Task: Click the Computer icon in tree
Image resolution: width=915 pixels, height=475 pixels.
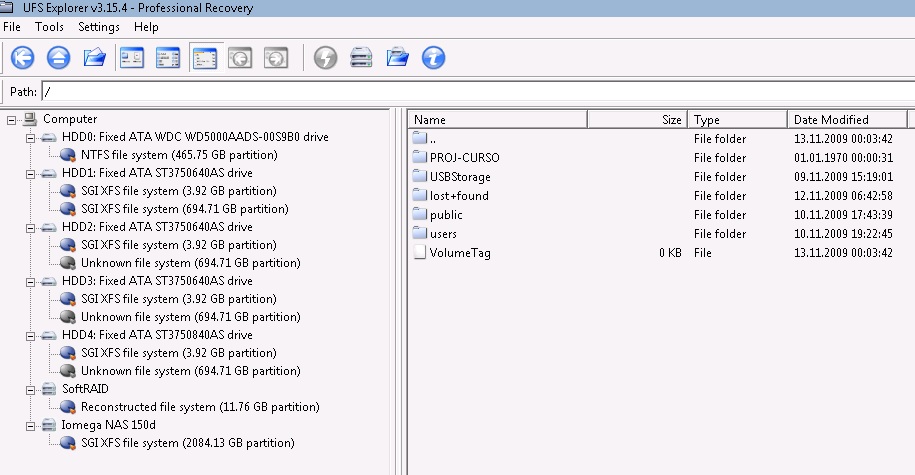Action: pyautogui.click(x=30, y=119)
